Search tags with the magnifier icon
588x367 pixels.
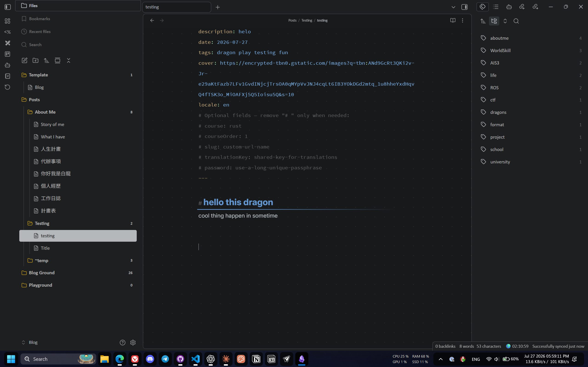[516, 21]
